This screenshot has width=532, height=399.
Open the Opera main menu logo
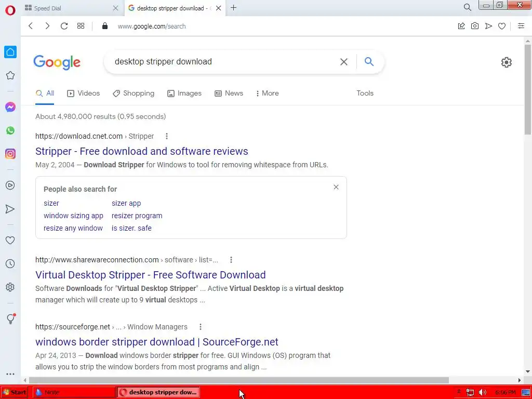[10, 10]
